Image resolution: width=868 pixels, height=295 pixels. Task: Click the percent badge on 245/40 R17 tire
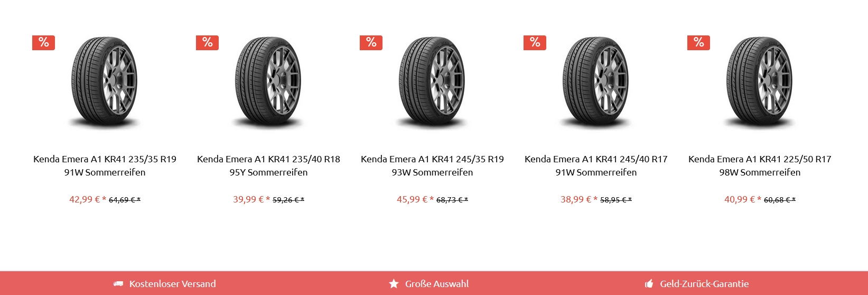click(535, 43)
